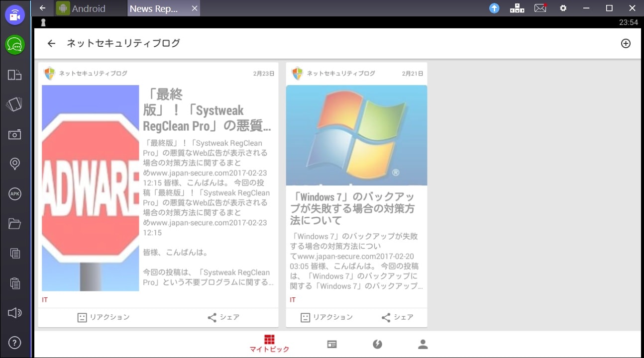The image size is (644, 358).
Task: Click the multi-window layout sidebar icon
Action: 15,75
